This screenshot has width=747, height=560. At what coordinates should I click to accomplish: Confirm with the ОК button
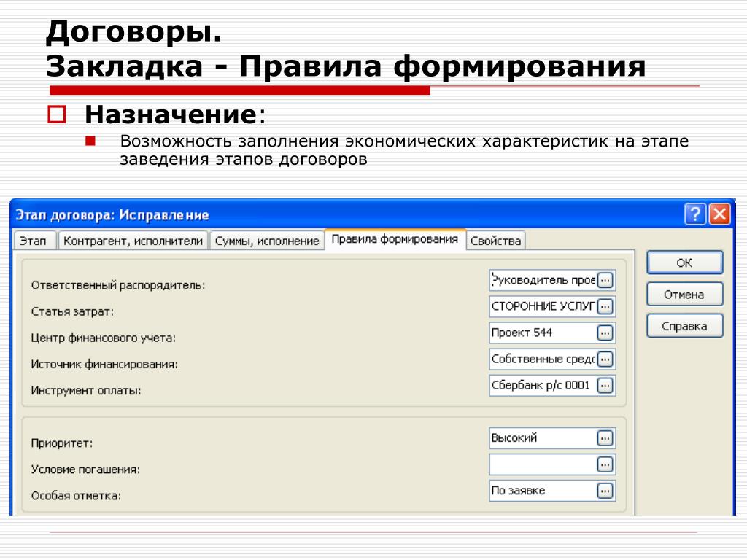pos(684,262)
